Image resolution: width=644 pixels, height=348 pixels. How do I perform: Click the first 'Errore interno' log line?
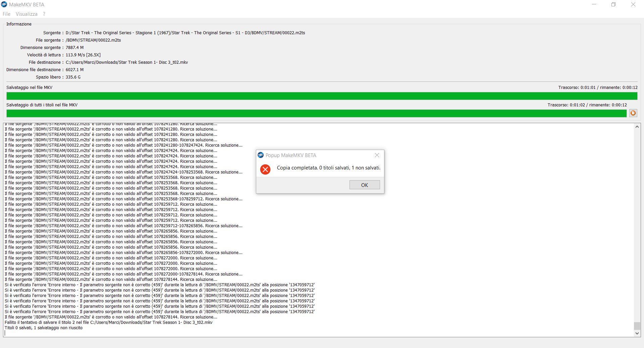tap(160, 285)
